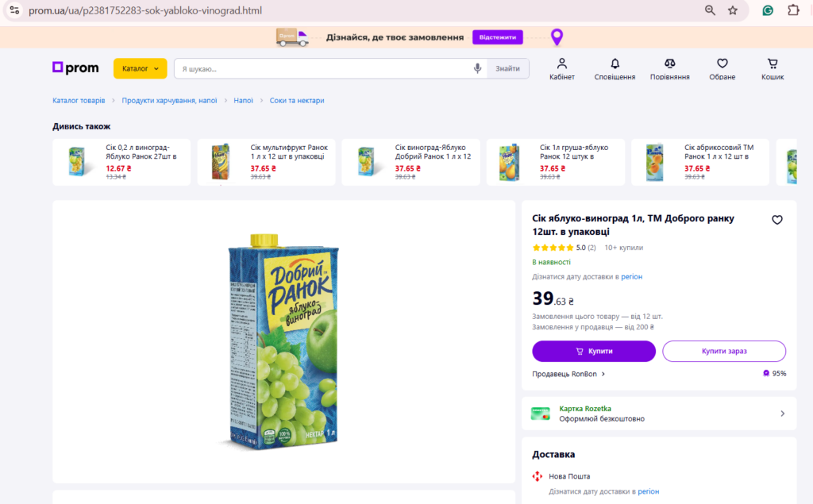Viewport: 813px width, 504px height.
Task: Click the purple Купити button
Action: [594, 351]
